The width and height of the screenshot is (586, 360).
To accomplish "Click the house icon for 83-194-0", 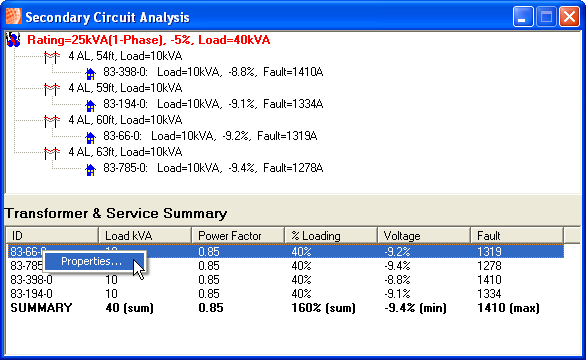I will 90,105.
